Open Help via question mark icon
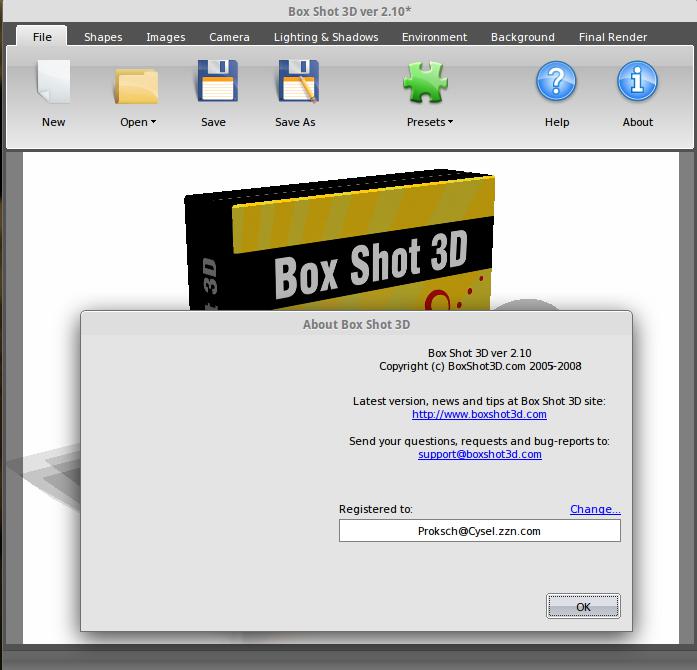Screen dimensions: 697x670 tap(557, 83)
